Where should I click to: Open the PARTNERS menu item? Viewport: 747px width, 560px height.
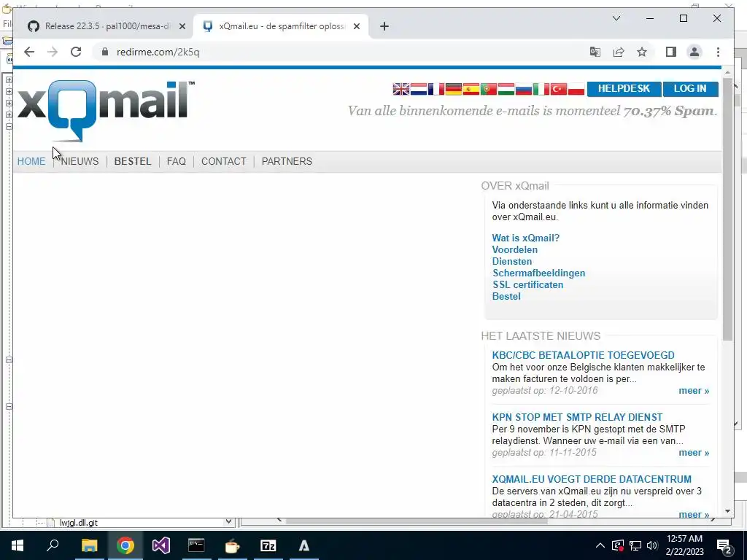(x=287, y=161)
